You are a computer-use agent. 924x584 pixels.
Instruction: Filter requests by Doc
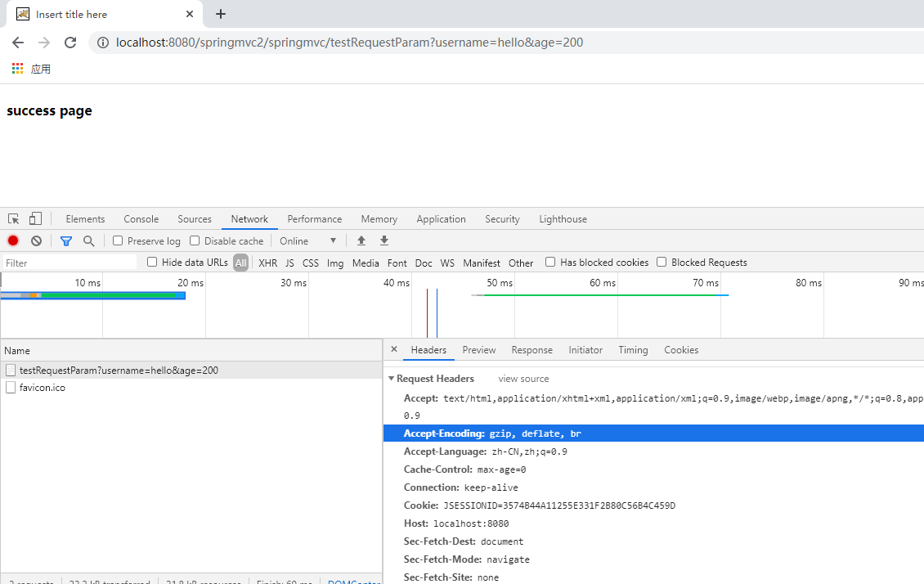tap(423, 263)
